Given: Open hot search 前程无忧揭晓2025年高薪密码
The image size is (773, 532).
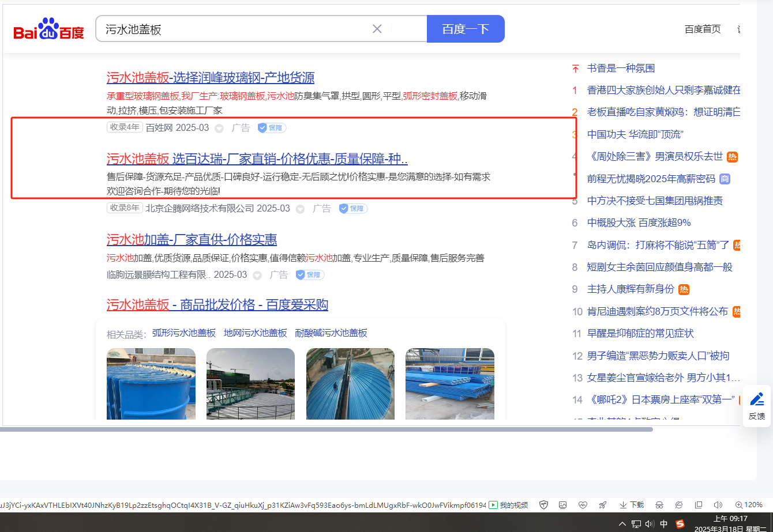Looking at the screenshot, I should coord(651,179).
